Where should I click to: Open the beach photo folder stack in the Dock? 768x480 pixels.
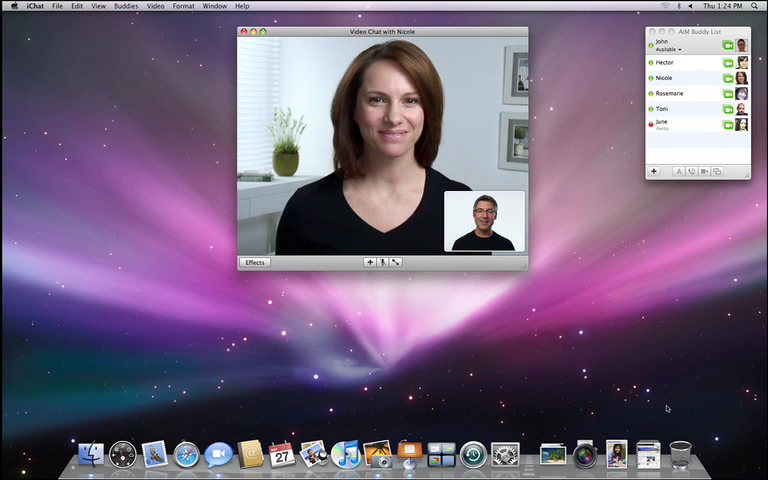(x=553, y=455)
